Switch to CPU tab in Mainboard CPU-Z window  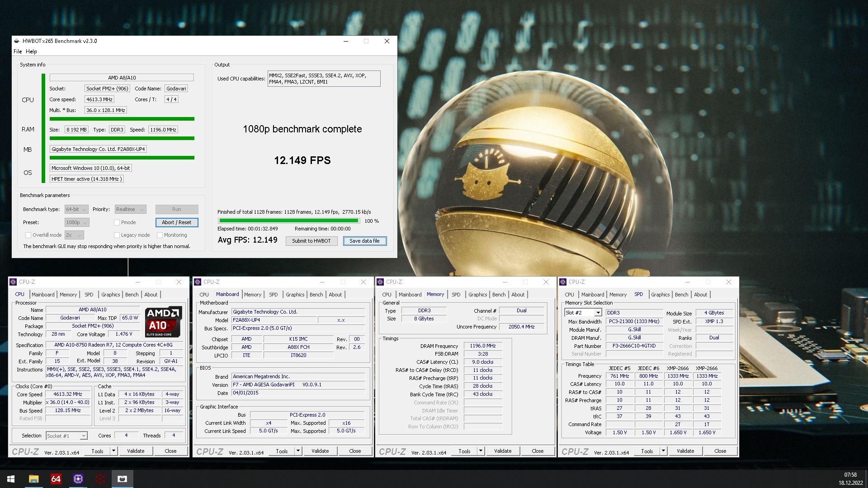click(x=204, y=295)
